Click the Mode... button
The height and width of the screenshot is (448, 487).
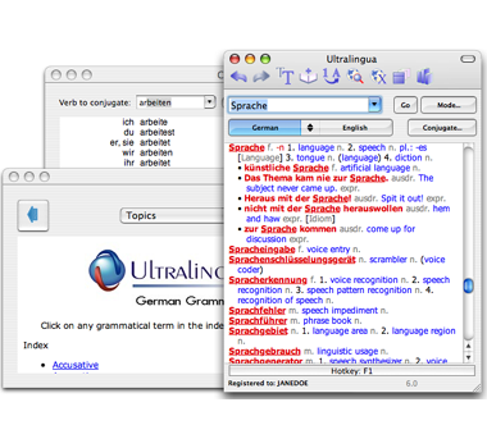[448, 105]
